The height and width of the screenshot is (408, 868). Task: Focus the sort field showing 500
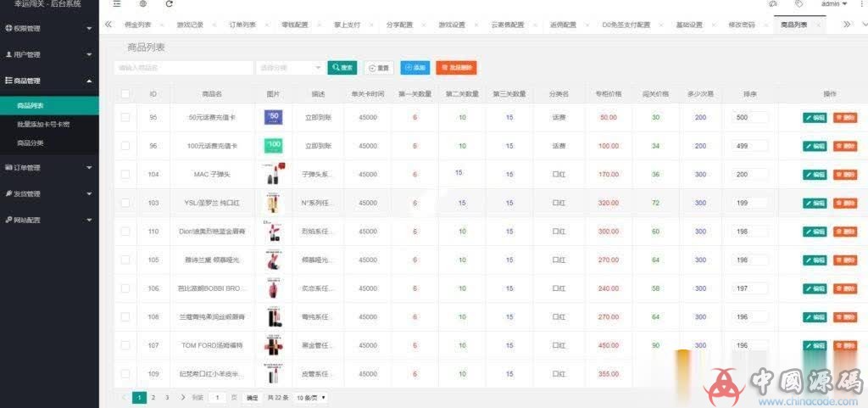[x=749, y=117]
